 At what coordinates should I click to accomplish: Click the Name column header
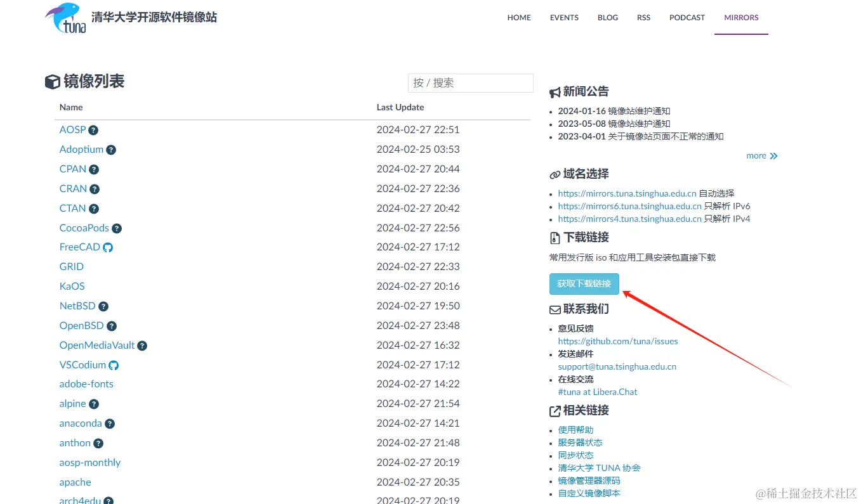point(71,107)
